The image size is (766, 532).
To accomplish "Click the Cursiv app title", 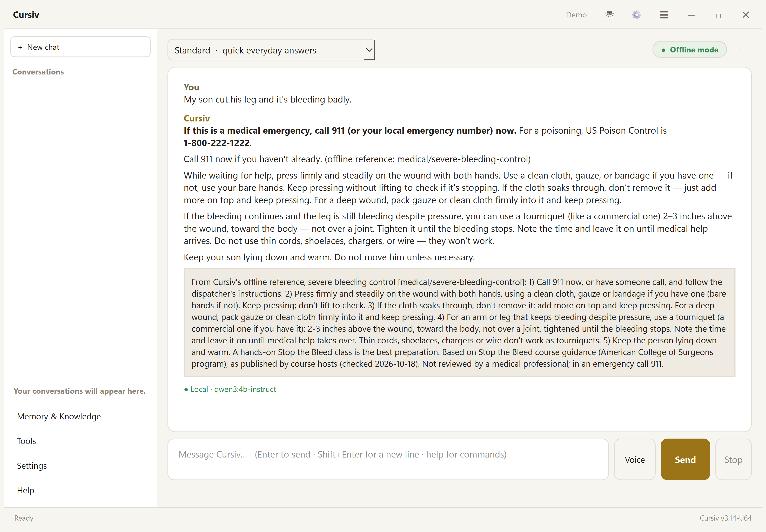I will point(26,15).
